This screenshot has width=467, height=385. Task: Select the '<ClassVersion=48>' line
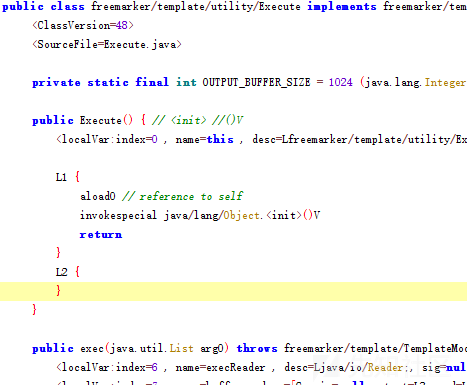83,25
